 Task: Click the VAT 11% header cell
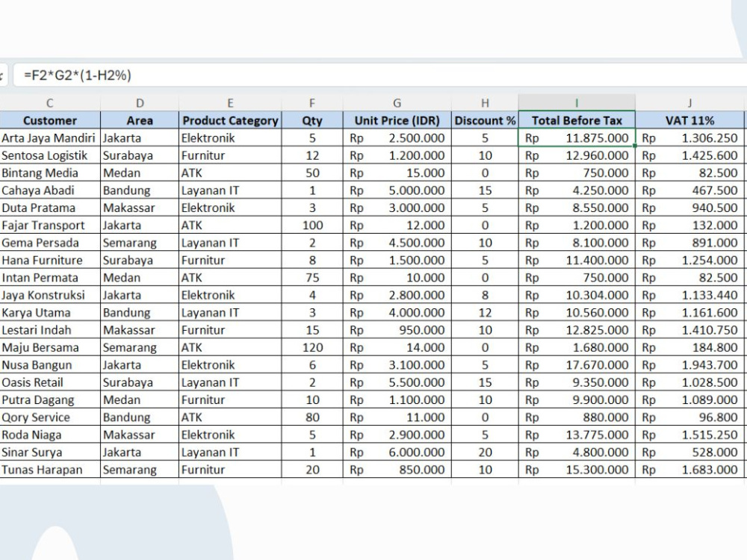click(x=689, y=120)
